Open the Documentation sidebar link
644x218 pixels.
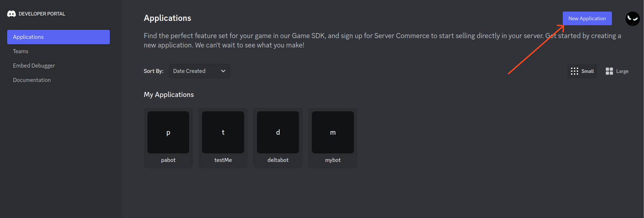point(32,80)
